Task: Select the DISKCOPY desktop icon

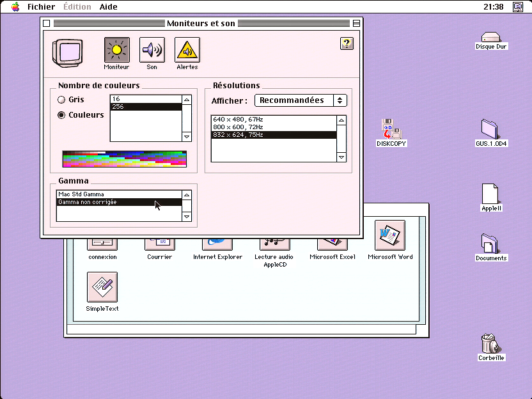Action: [391, 129]
